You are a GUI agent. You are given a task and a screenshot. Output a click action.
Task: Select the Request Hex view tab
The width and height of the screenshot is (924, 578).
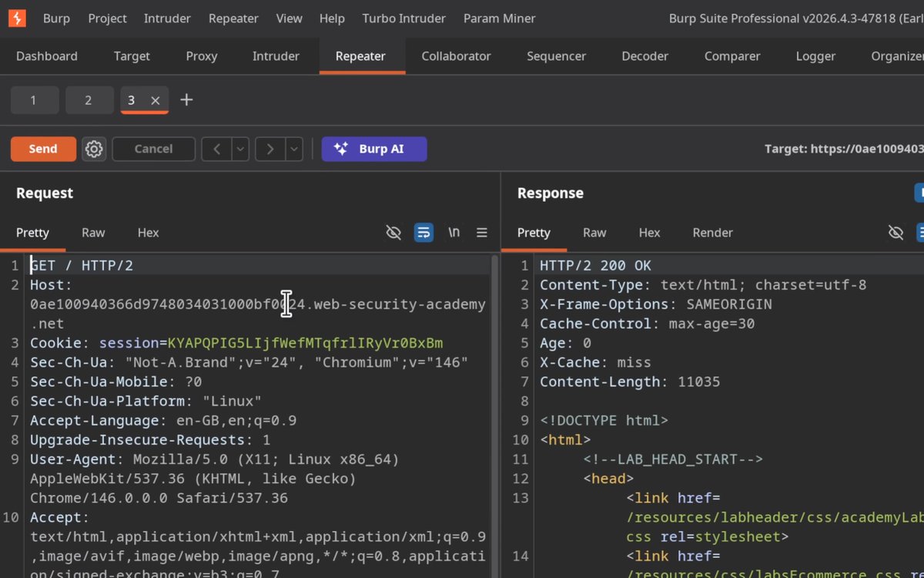pos(149,233)
